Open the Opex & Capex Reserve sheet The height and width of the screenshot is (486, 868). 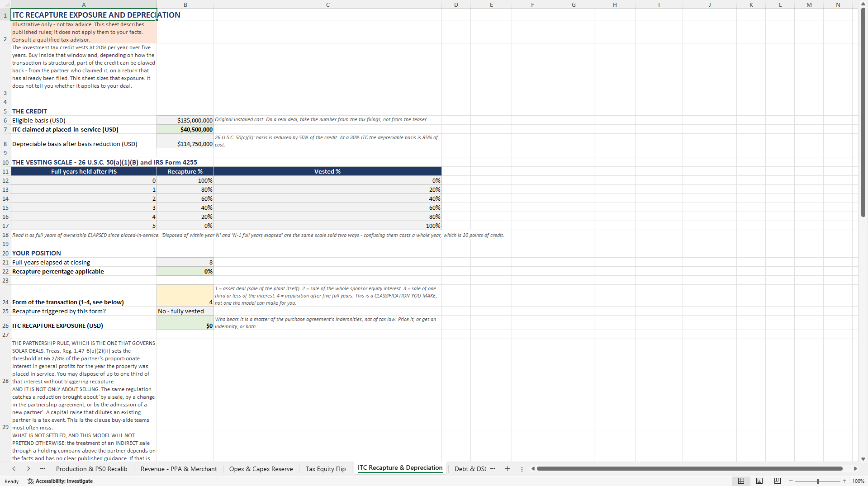(x=261, y=469)
